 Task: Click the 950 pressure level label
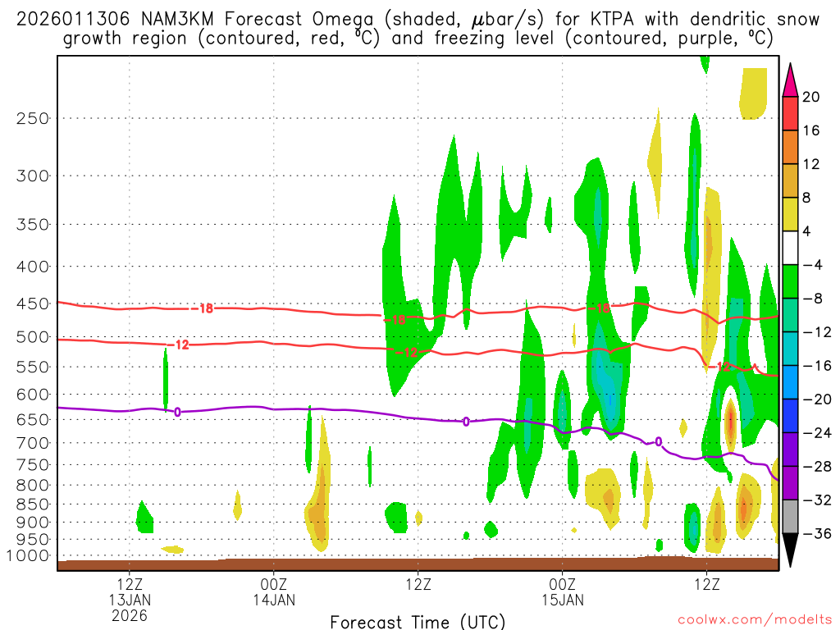pos(33,540)
